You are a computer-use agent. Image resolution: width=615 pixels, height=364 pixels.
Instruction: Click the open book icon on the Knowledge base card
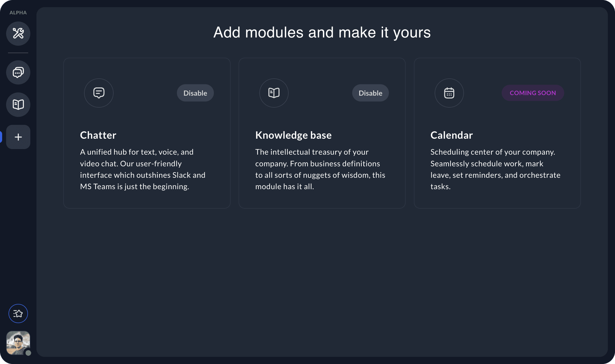coord(274,93)
